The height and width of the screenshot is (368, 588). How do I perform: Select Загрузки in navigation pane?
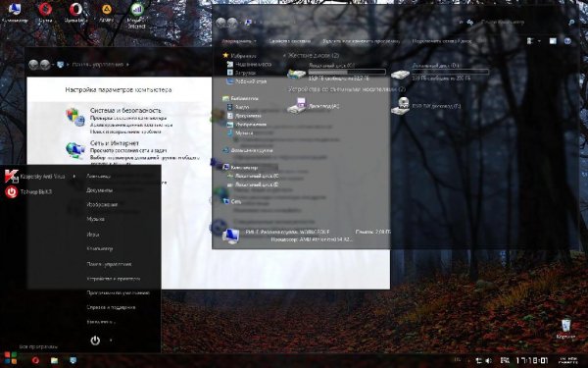click(x=241, y=73)
